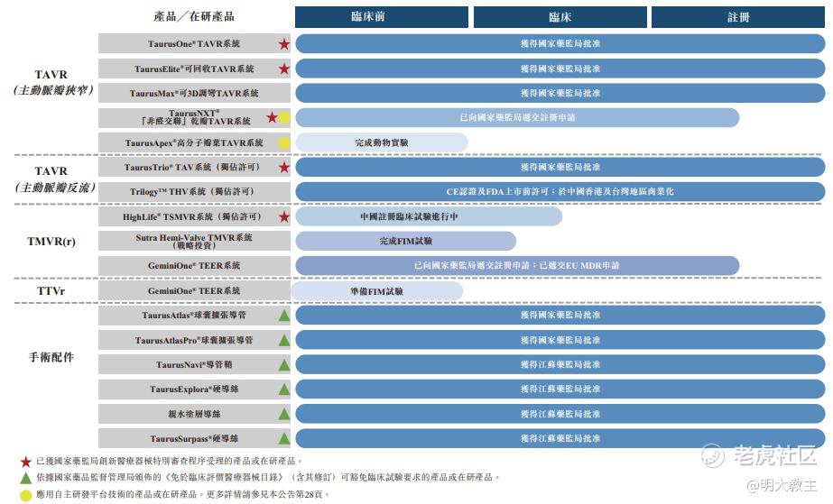833x504 pixels.
Task: Click the green triangle beside TaurusSurpass硬導絲
Action: (284, 439)
